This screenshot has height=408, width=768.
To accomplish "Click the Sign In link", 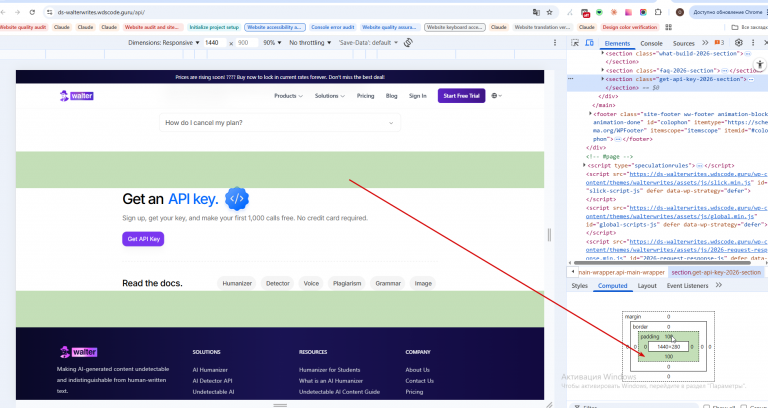I will pyautogui.click(x=418, y=96).
